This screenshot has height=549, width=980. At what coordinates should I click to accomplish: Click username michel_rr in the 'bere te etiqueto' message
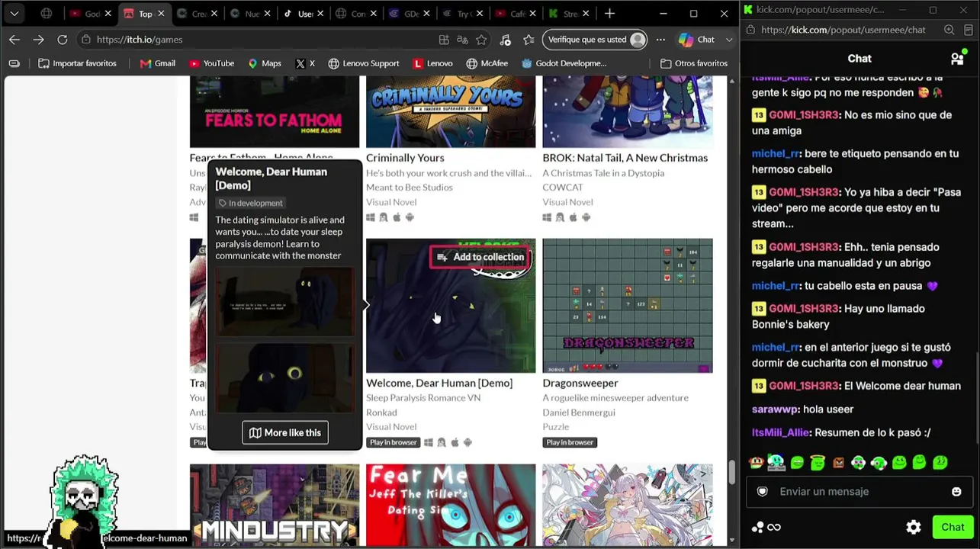(776, 153)
